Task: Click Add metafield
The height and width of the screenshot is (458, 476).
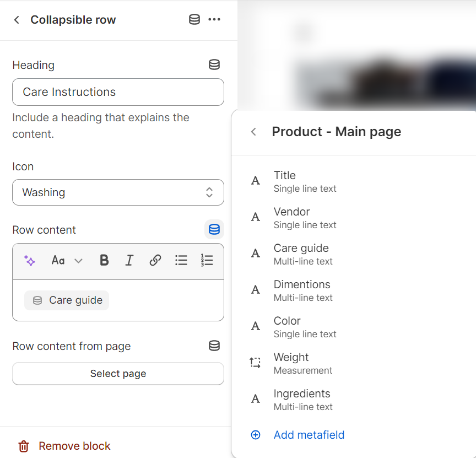Action: [x=309, y=435]
